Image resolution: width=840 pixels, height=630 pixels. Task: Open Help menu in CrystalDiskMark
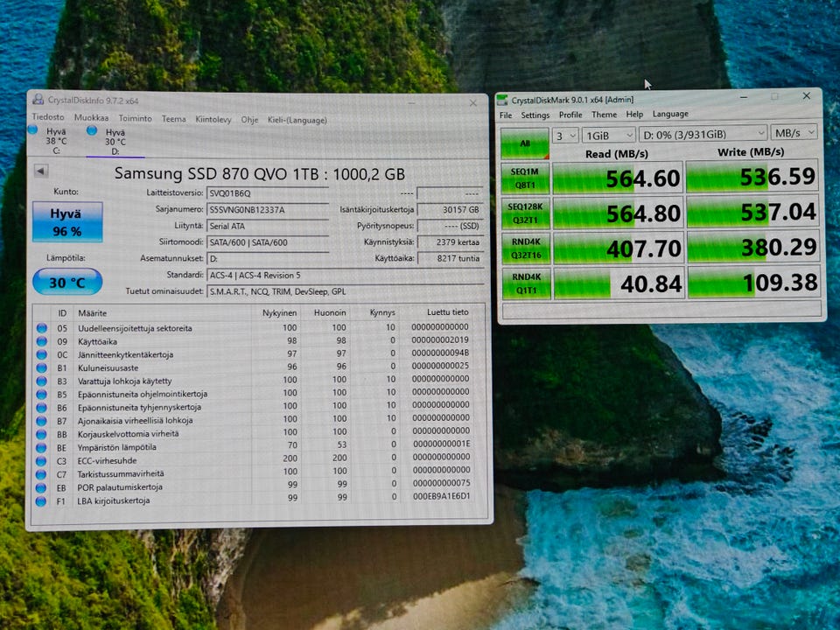coord(634,114)
